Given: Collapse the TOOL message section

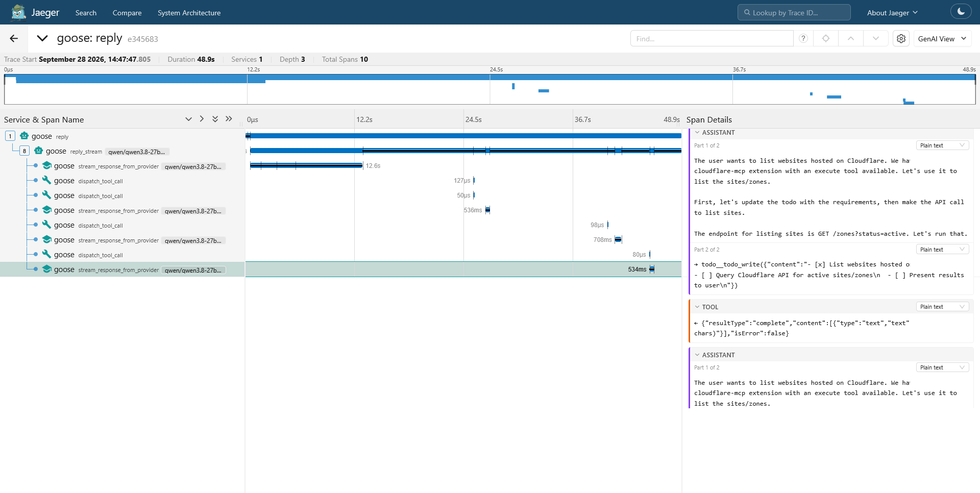Looking at the screenshot, I should [x=697, y=307].
